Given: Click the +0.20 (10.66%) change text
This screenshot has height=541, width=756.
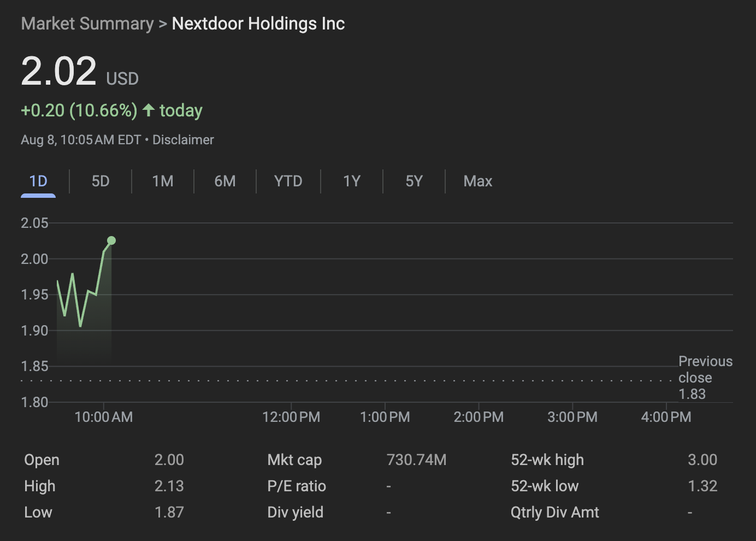Looking at the screenshot, I should pyautogui.click(x=79, y=110).
